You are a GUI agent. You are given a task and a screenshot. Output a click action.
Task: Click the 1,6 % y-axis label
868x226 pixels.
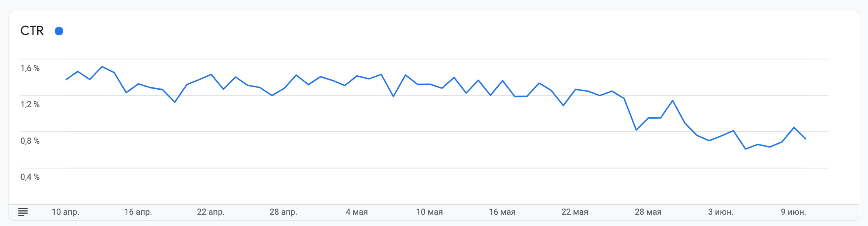coord(30,68)
